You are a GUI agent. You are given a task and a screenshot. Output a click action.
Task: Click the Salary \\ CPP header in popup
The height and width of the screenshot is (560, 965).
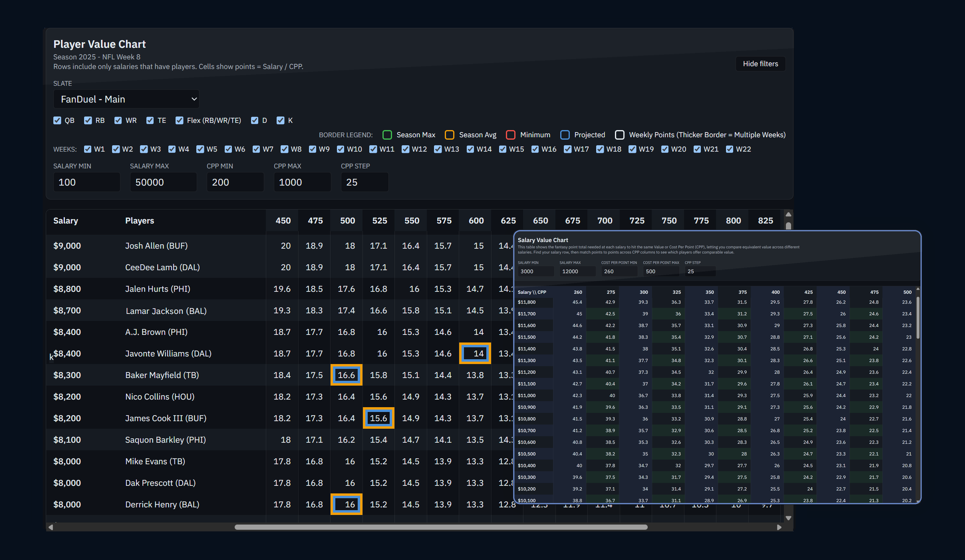pos(532,292)
